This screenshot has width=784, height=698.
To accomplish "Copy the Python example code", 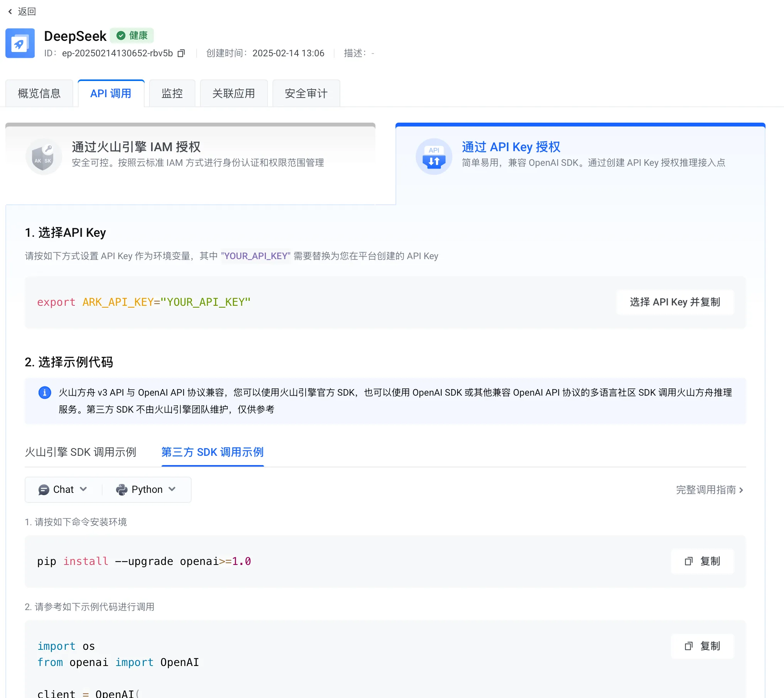I will (702, 646).
